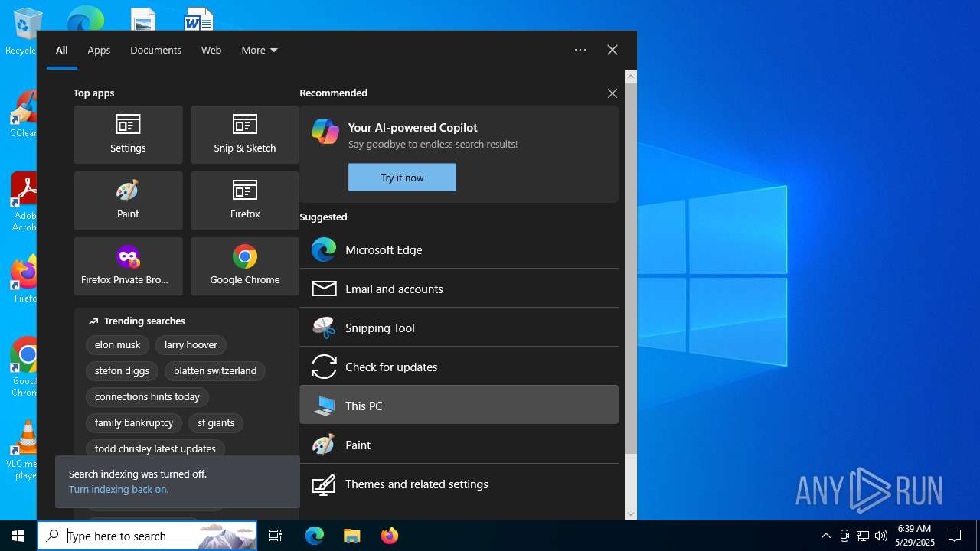
Task: Launch Firefox Private Browsing tile
Action: [128, 266]
